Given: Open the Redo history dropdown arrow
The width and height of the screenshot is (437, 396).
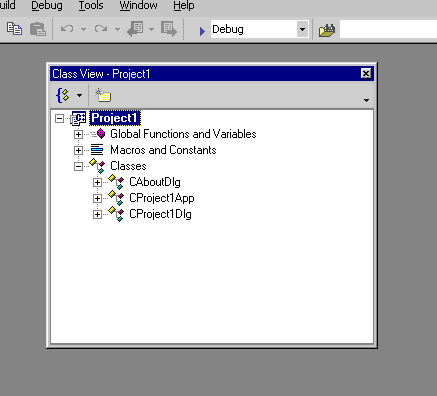Looking at the screenshot, I should click(x=117, y=29).
